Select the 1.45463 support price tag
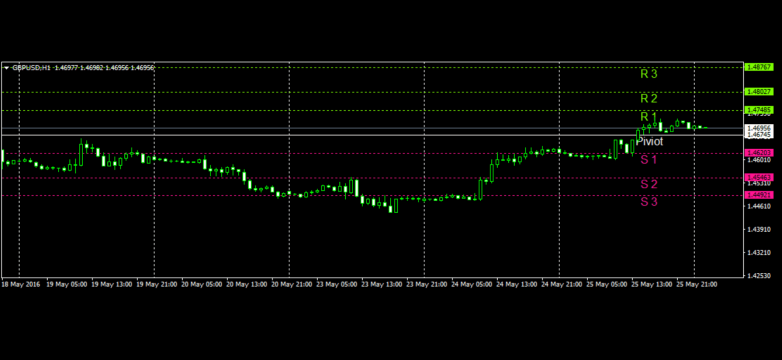782x360 pixels. click(758, 178)
